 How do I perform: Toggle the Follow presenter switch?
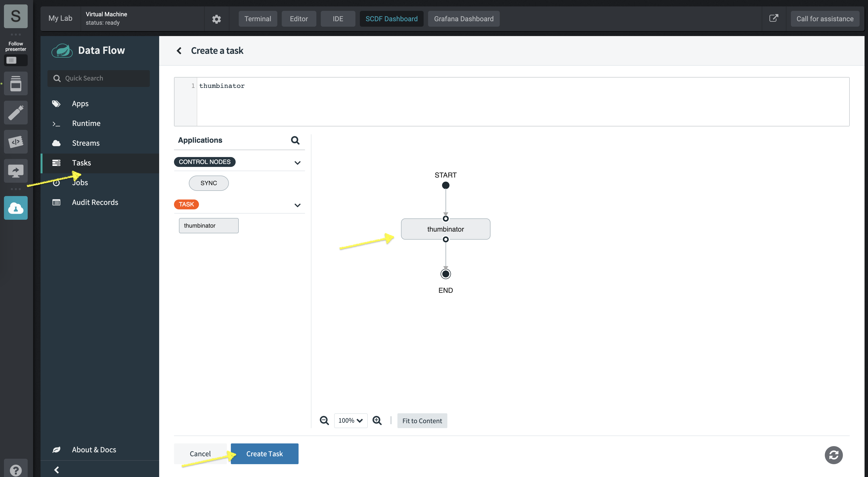[x=16, y=60]
